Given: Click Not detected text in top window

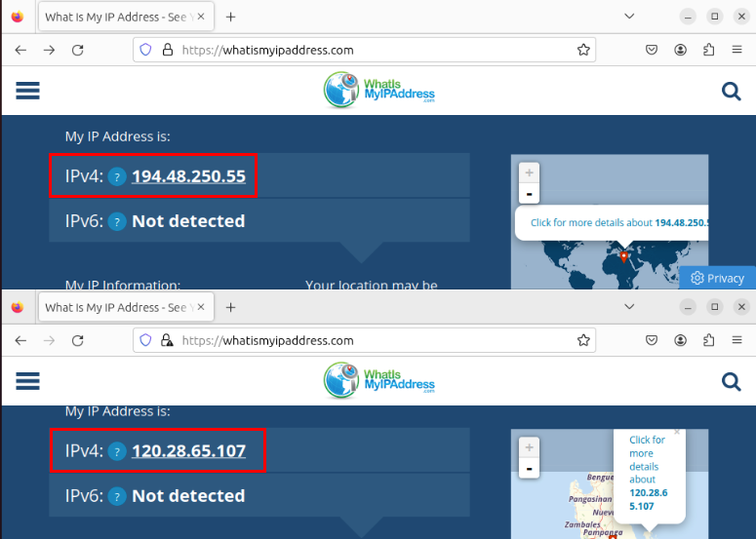Looking at the screenshot, I should 188,221.
